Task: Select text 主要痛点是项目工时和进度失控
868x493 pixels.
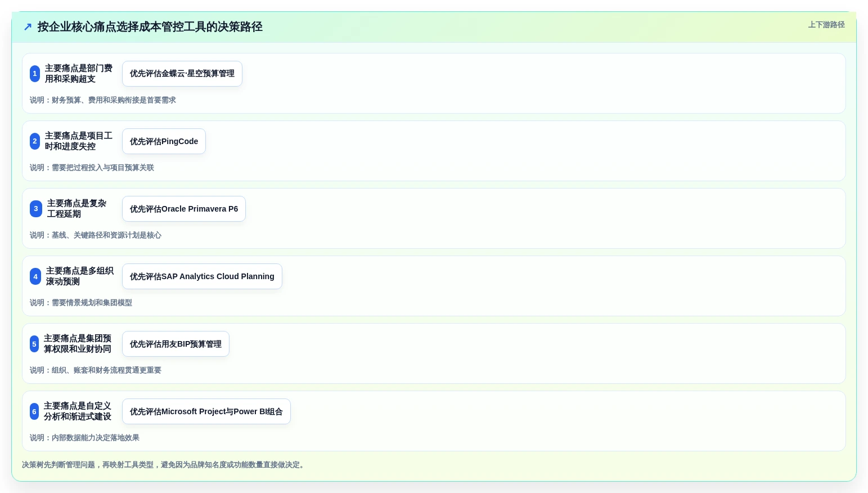Action: click(79, 141)
